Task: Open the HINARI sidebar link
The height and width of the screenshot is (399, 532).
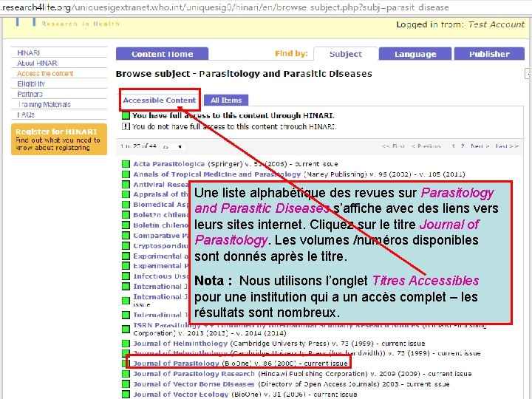Action: click(29, 53)
